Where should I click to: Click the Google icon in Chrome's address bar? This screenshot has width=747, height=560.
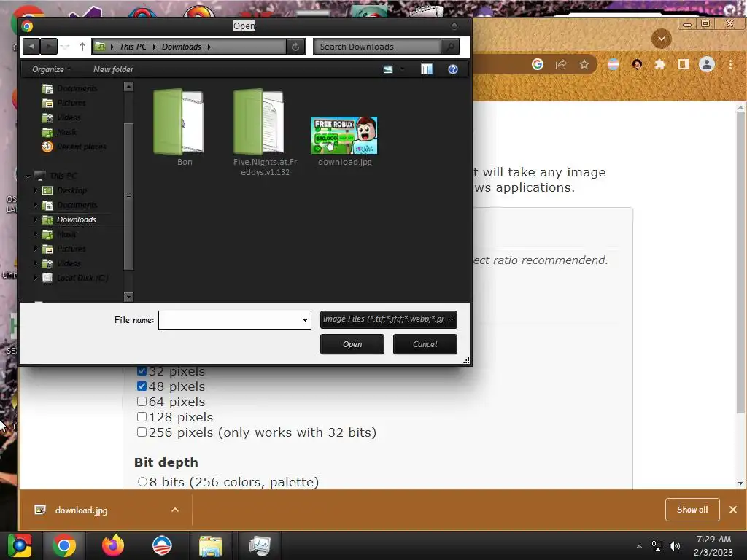point(538,64)
